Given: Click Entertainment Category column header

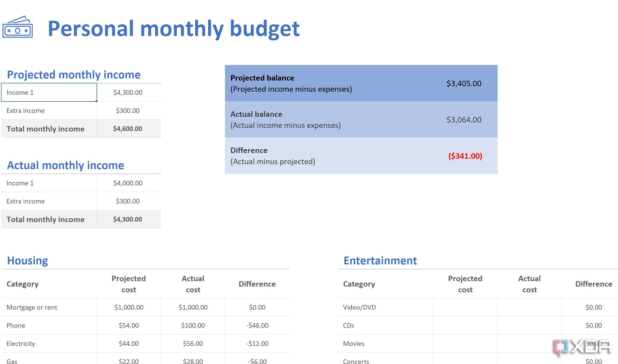Looking at the screenshot, I should click(359, 284).
